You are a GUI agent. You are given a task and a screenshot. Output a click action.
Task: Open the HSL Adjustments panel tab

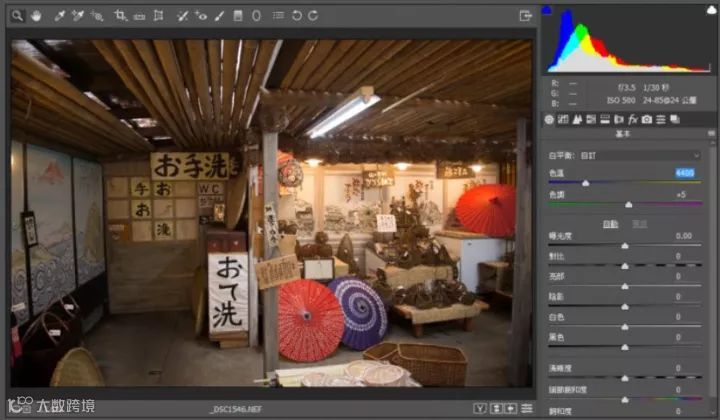tap(591, 119)
